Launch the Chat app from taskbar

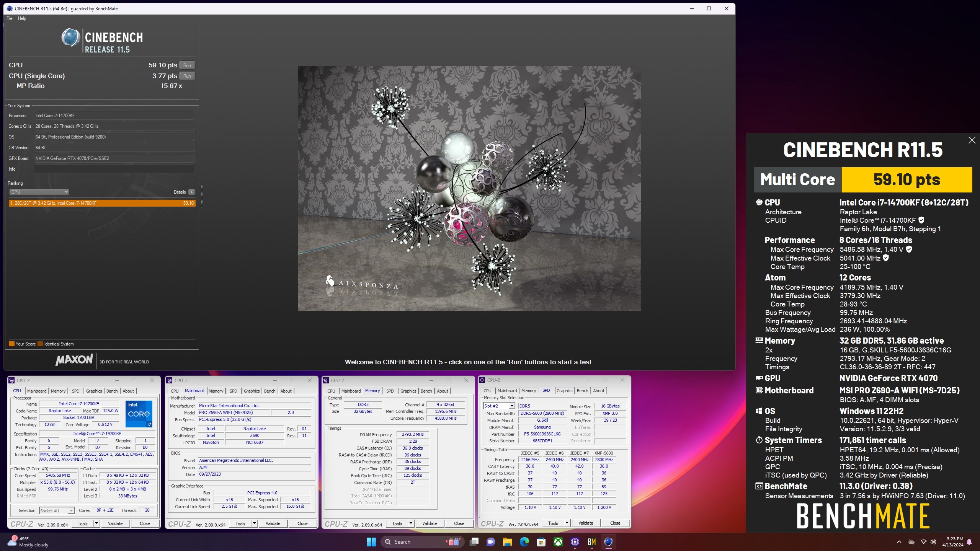491,542
